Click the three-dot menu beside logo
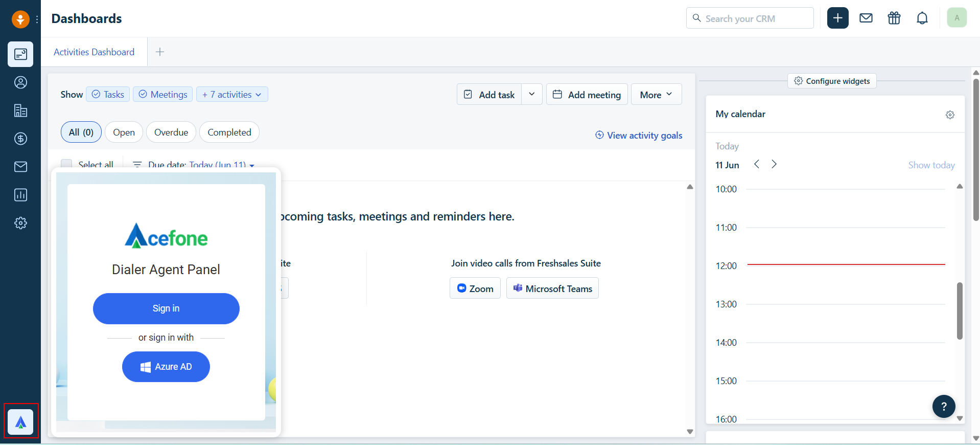 (x=37, y=19)
